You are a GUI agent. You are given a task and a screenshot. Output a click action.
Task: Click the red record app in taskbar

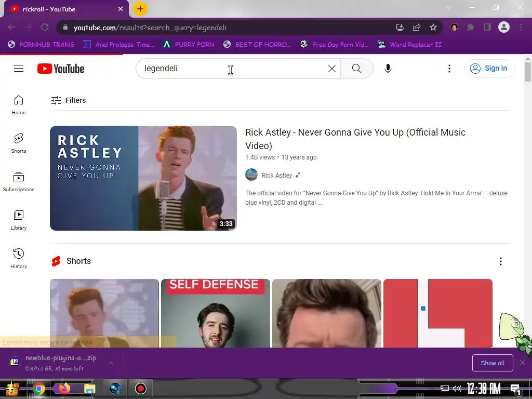[140, 389]
